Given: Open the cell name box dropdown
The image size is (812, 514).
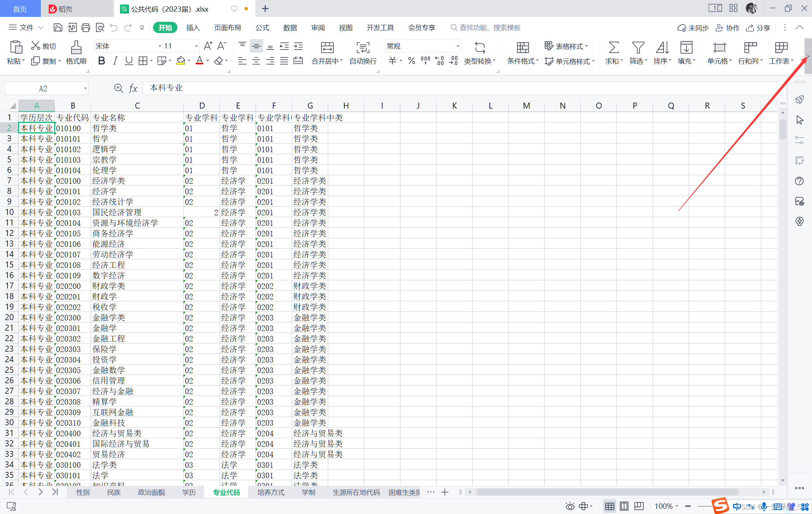Looking at the screenshot, I should point(85,88).
